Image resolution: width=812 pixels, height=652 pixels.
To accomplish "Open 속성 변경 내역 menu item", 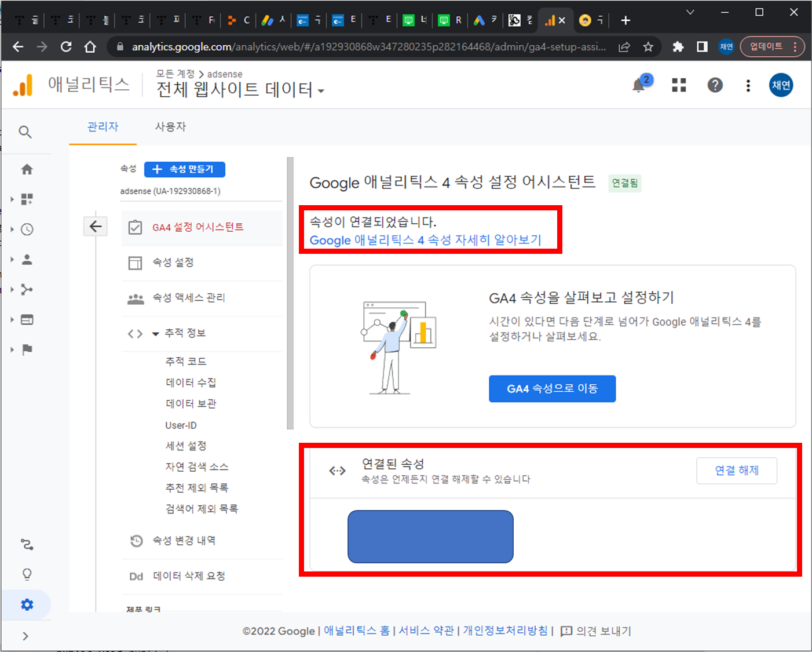I will coord(202,541).
